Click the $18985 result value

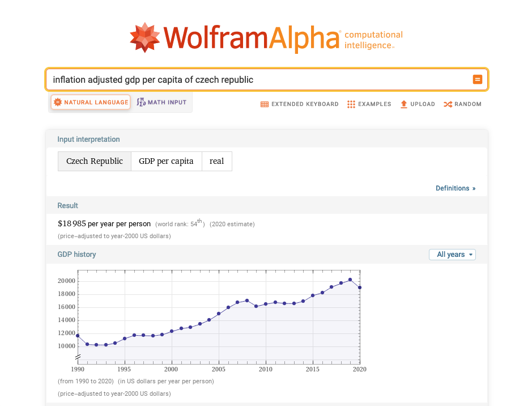pyautogui.click(x=72, y=224)
